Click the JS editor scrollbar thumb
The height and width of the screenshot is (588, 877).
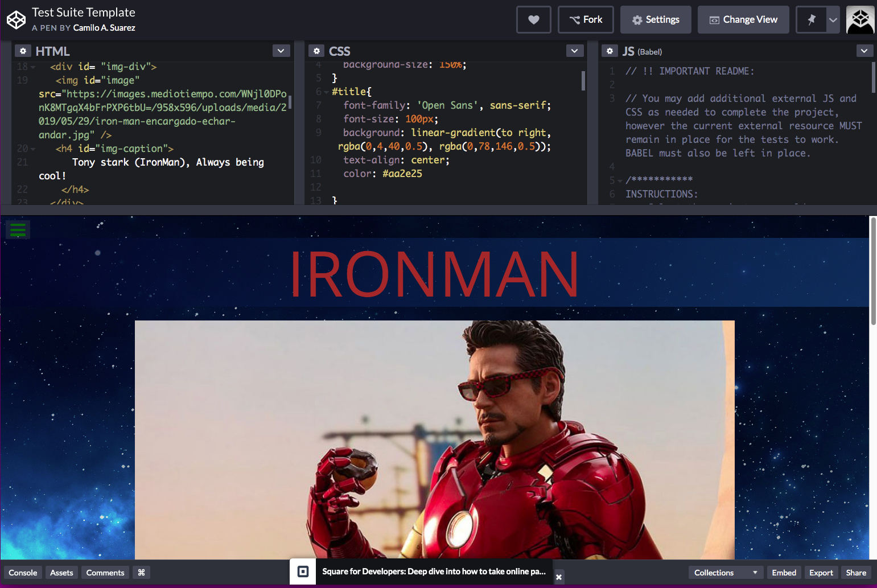(x=874, y=77)
